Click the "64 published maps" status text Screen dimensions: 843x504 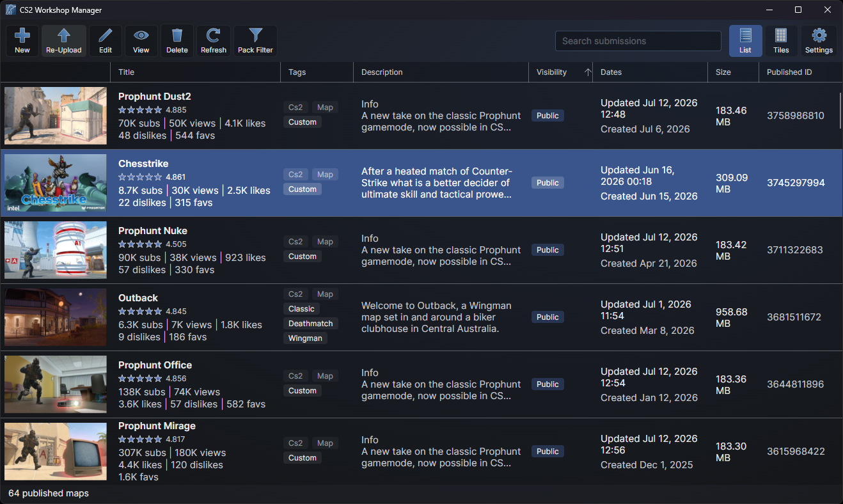point(49,493)
